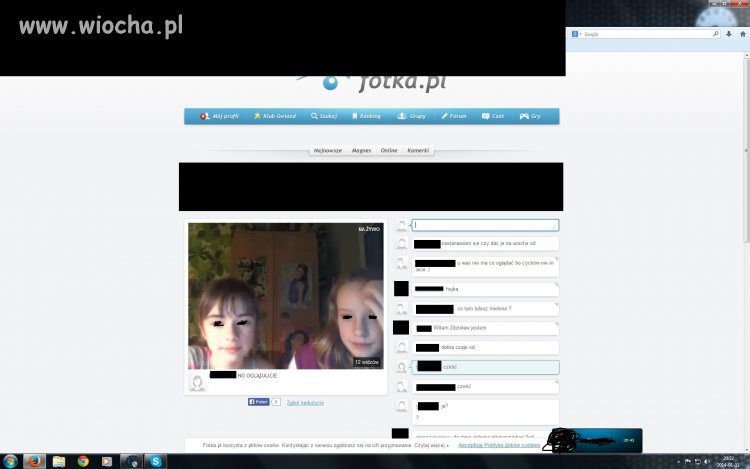
Task: Click into the chat message input field
Action: (485, 225)
